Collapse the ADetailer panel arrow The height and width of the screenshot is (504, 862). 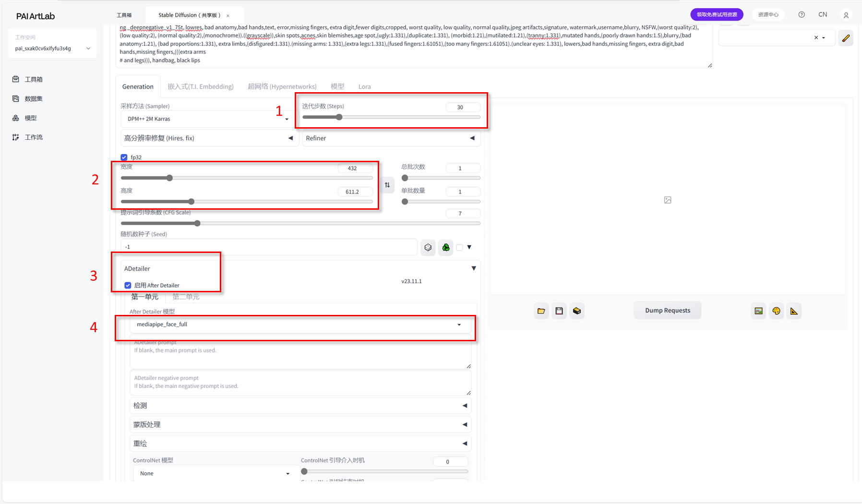[x=474, y=268]
